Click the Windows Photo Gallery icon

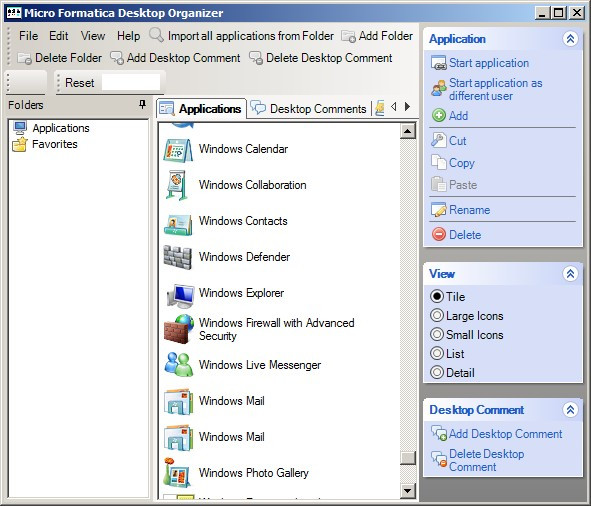pyautogui.click(x=177, y=472)
